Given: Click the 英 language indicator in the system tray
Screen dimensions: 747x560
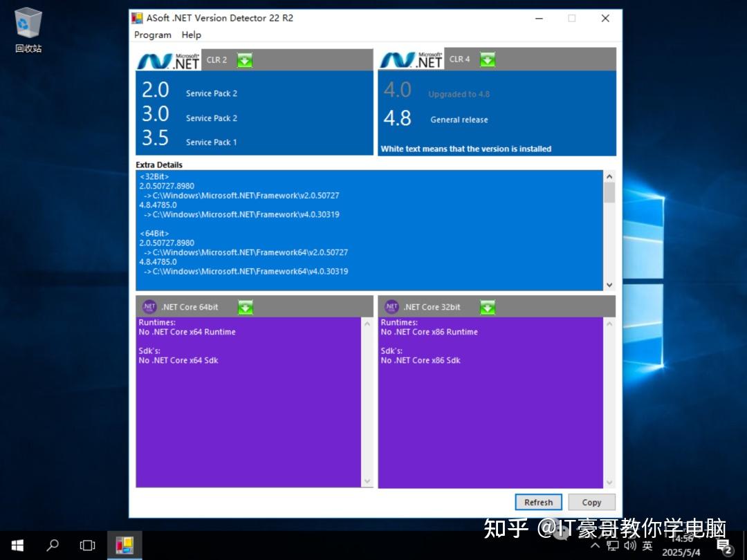Looking at the screenshot, I should (x=647, y=545).
